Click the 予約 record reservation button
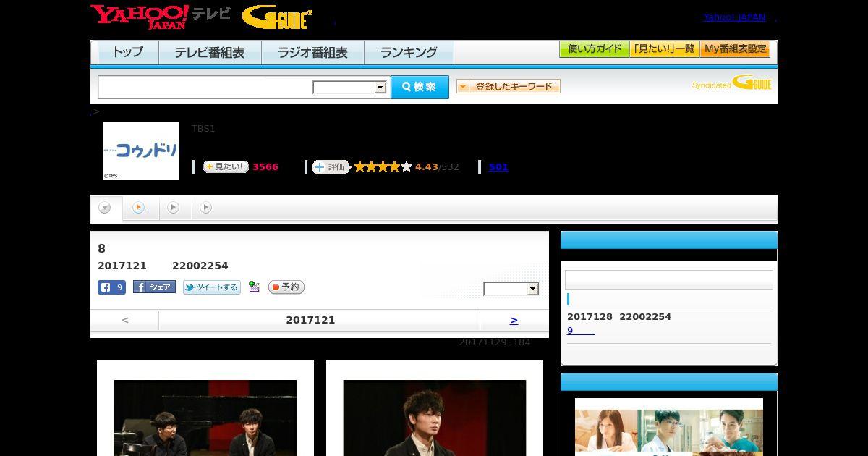The width and height of the screenshot is (868, 456). (x=286, y=287)
